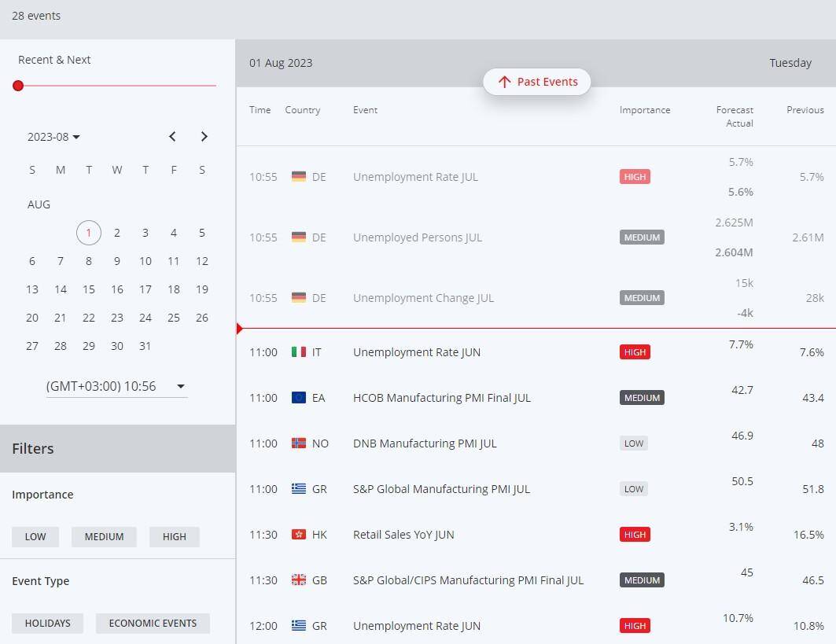Open the Retail Sales YoY JUN event
The image size is (836, 644).
pyautogui.click(x=403, y=535)
